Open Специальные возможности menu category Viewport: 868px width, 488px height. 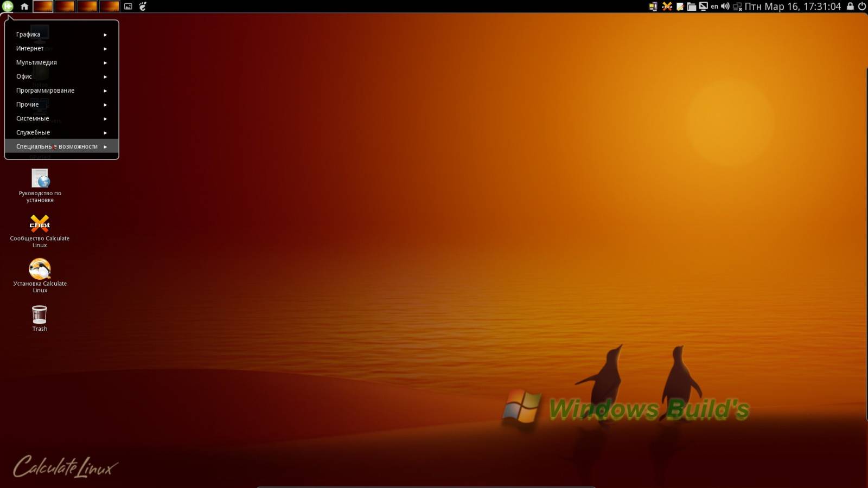coord(61,146)
